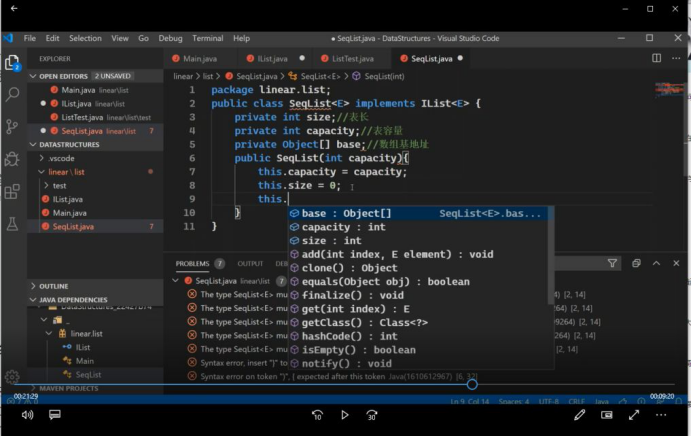Open the Terminal menu
The width and height of the screenshot is (692, 437).
coord(207,38)
